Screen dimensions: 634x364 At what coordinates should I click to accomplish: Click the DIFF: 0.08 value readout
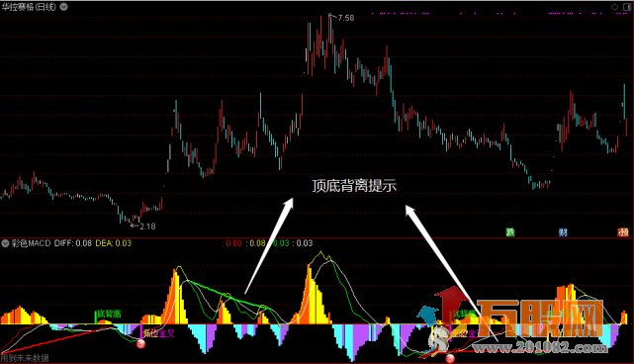point(73,243)
